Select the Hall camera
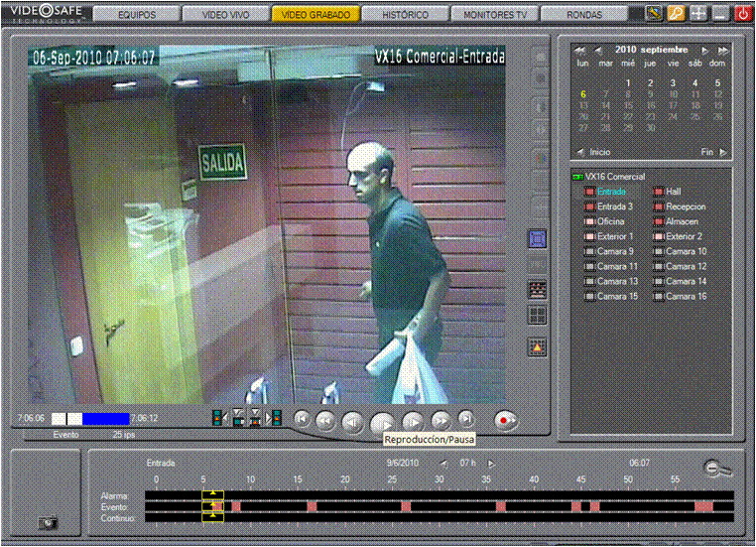 673,192
